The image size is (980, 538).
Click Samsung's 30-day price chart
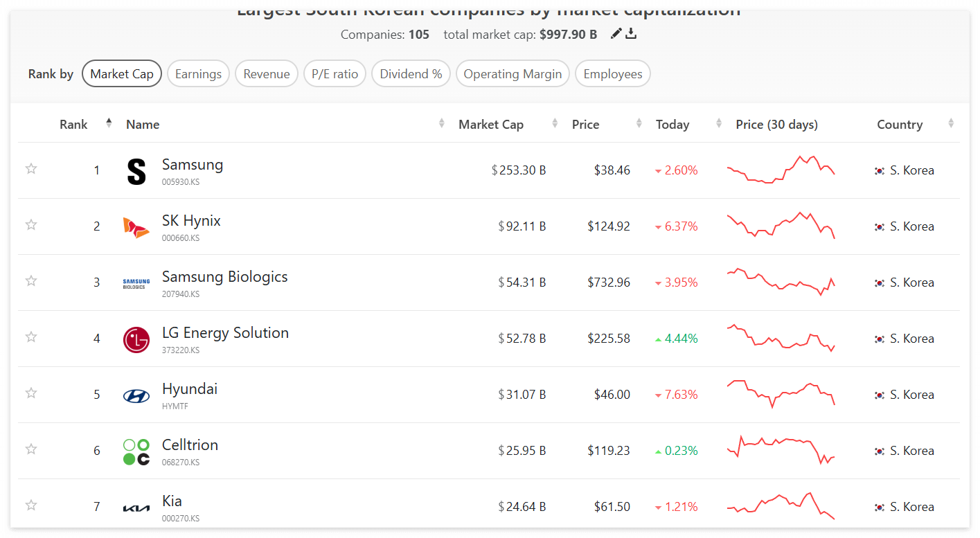781,170
